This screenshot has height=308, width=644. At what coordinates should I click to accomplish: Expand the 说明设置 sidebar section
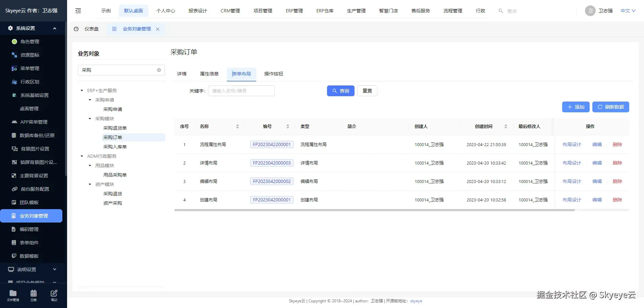click(55, 269)
